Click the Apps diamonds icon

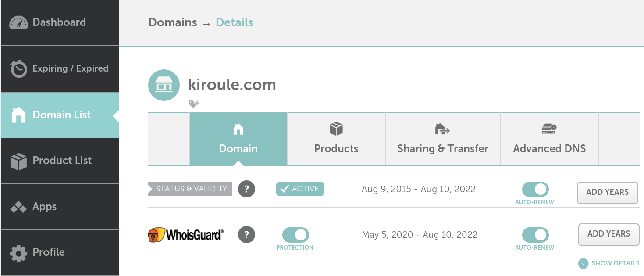[18, 207]
